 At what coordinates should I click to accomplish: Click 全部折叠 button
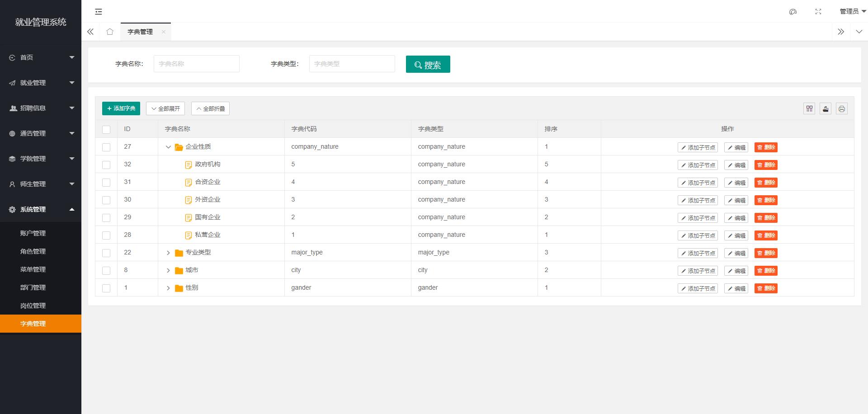tap(210, 108)
